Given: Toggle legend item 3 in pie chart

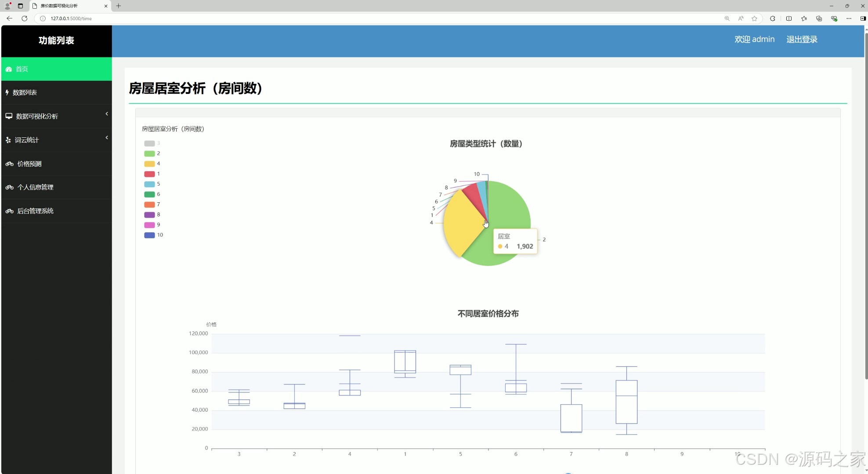Looking at the screenshot, I should pos(149,144).
